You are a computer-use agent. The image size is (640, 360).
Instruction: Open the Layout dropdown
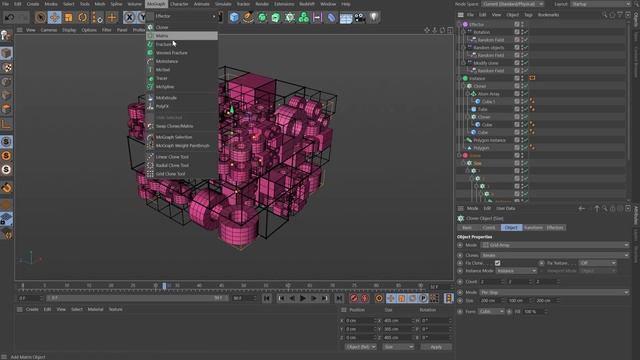[x=601, y=4]
